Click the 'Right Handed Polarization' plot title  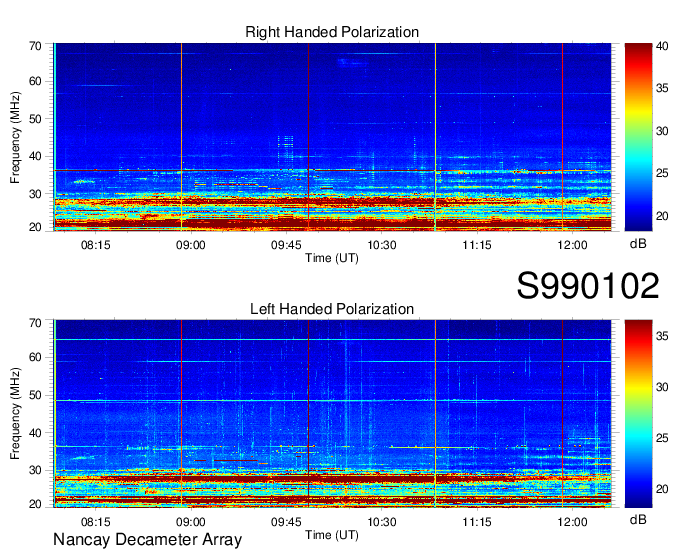332,32
